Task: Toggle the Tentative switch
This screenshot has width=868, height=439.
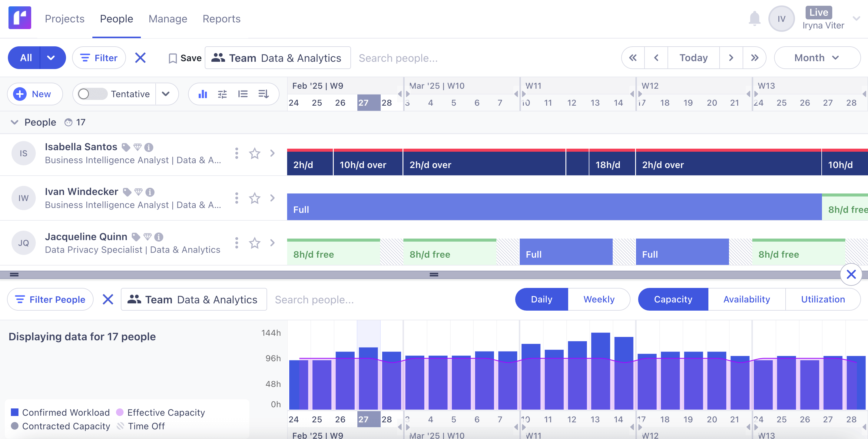Action: (92, 94)
